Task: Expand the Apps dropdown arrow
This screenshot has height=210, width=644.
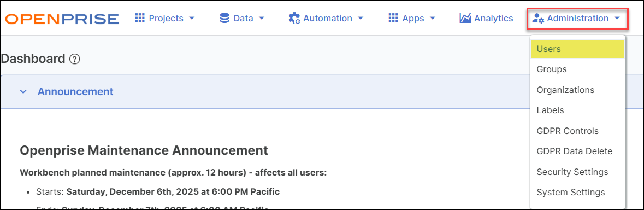Action: (x=433, y=19)
